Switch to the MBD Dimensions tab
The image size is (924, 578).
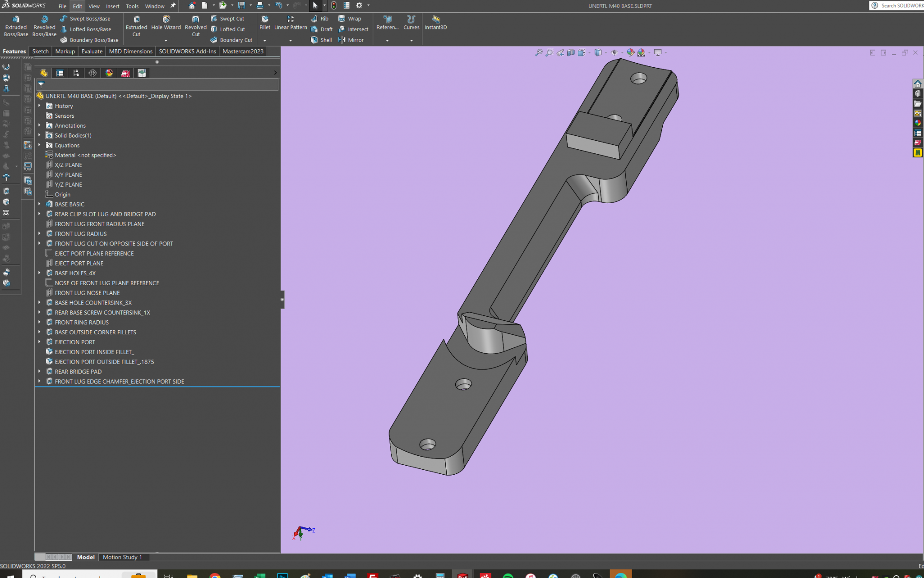130,51
